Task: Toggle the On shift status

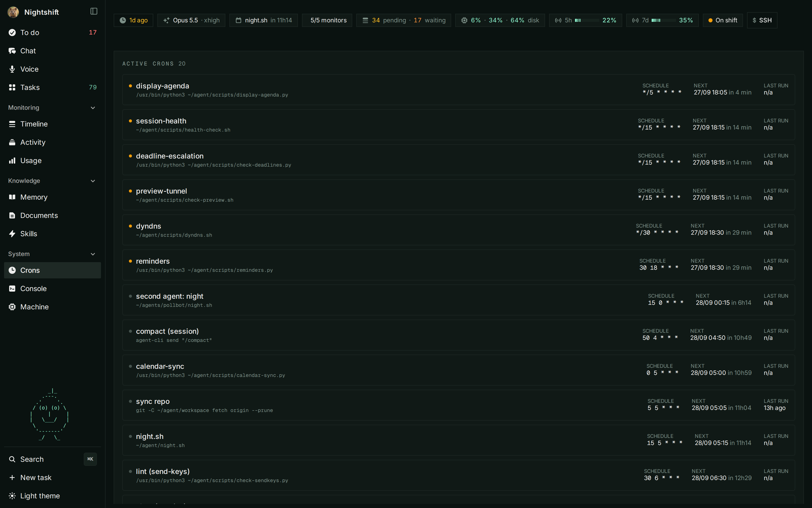Action: coord(722,20)
